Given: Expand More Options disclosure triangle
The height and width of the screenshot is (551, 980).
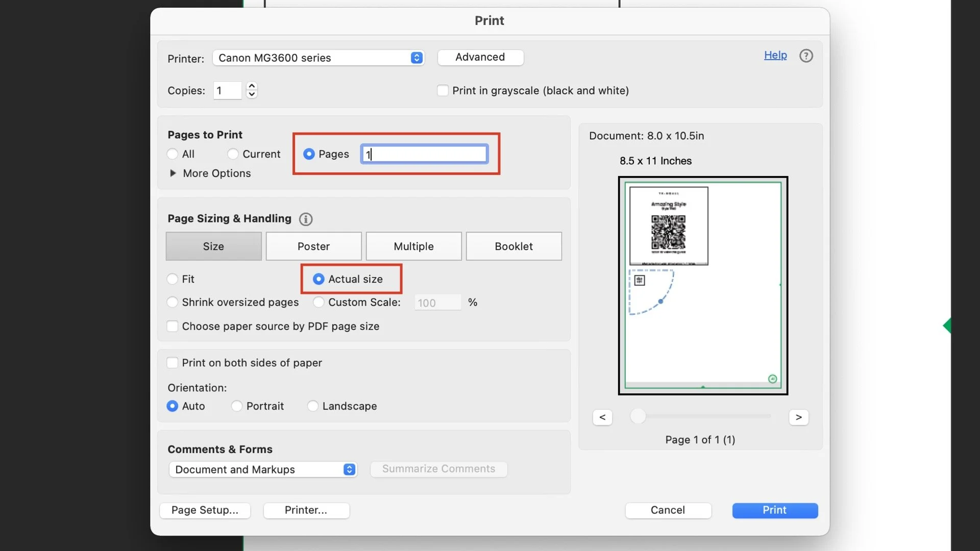Looking at the screenshot, I should point(173,173).
